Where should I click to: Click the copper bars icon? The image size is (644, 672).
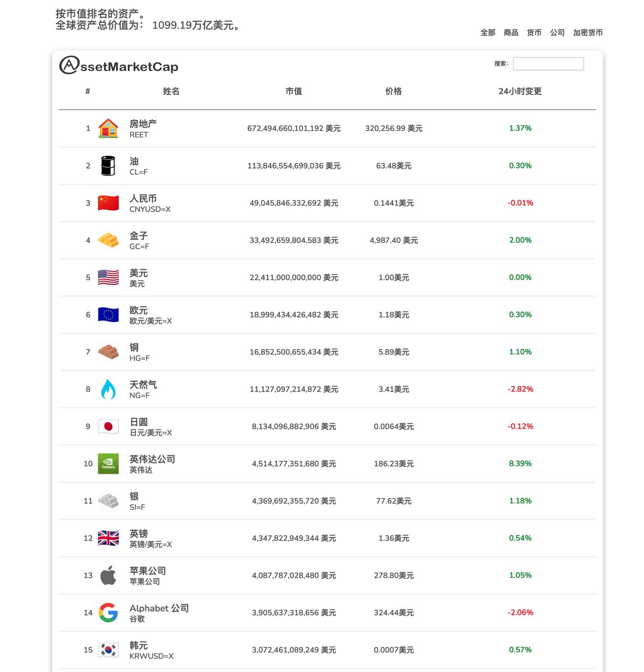point(108,352)
